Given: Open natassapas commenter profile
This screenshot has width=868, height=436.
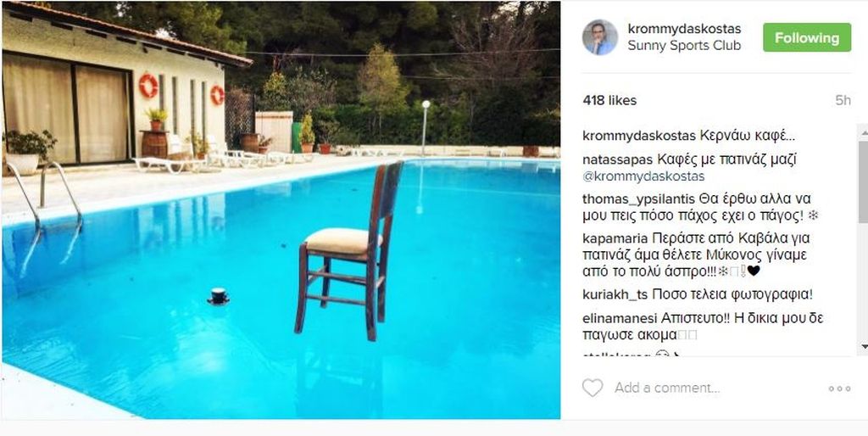Looking at the screenshot, I should pyautogui.click(x=616, y=159).
